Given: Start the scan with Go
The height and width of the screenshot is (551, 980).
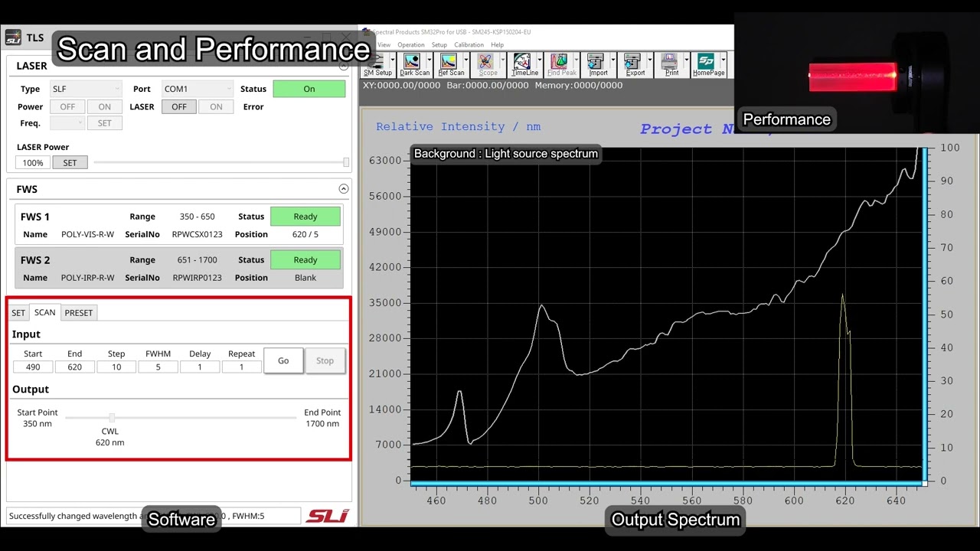Looking at the screenshot, I should [x=283, y=360].
